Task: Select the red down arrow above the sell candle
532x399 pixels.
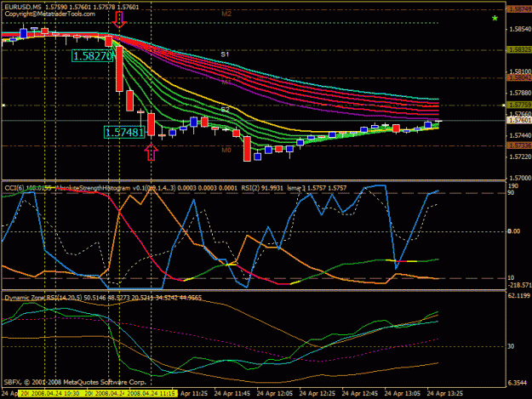Action: [119, 20]
